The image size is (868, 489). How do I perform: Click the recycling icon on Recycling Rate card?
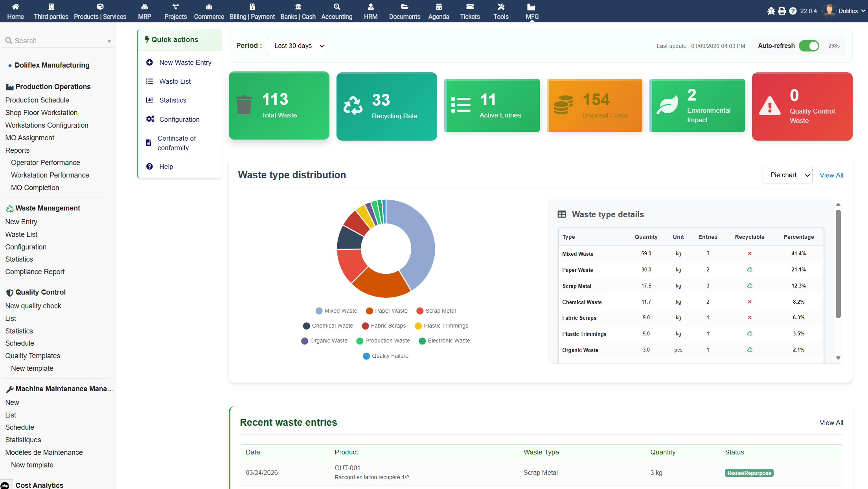click(353, 106)
